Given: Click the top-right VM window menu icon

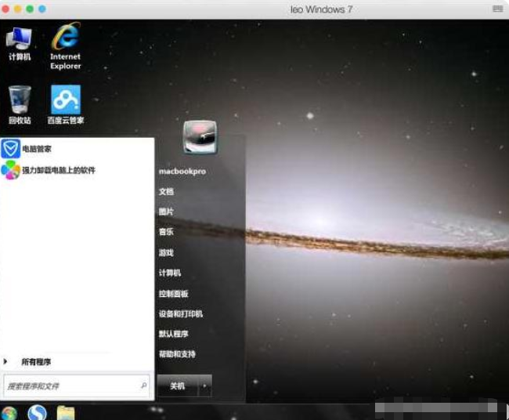Looking at the screenshot, I should tap(497, 9).
